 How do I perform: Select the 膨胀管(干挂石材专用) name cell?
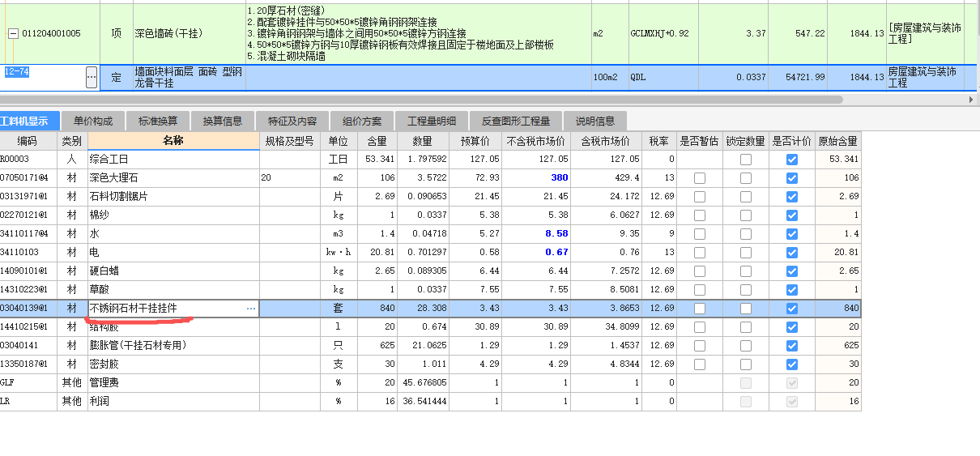point(173,346)
